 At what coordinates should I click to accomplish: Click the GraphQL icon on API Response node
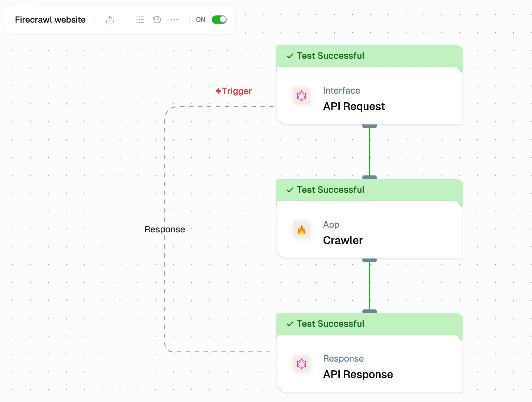pos(301,364)
